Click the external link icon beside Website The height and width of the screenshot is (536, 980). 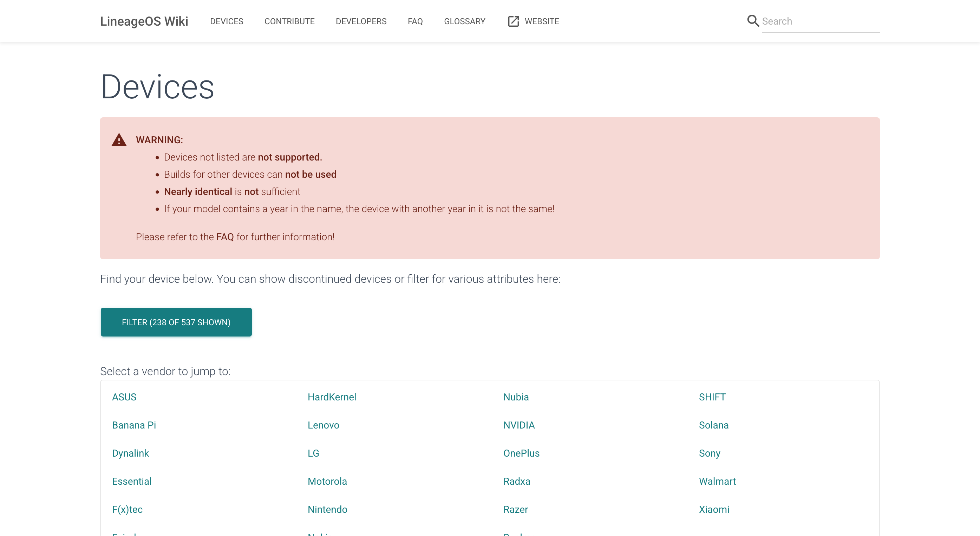point(513,21)
